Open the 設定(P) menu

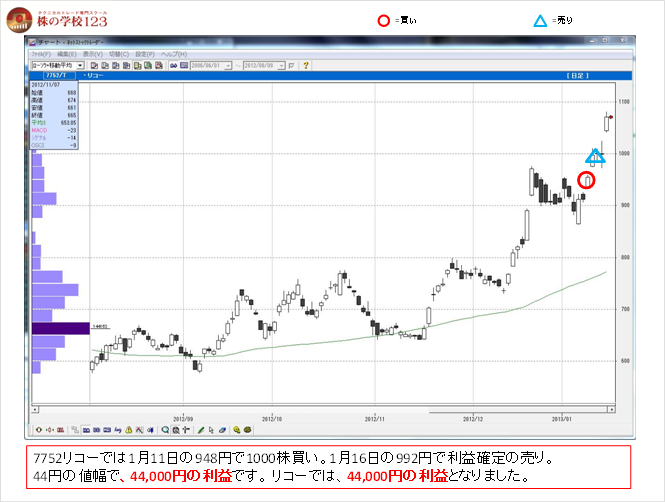(144, 53)
